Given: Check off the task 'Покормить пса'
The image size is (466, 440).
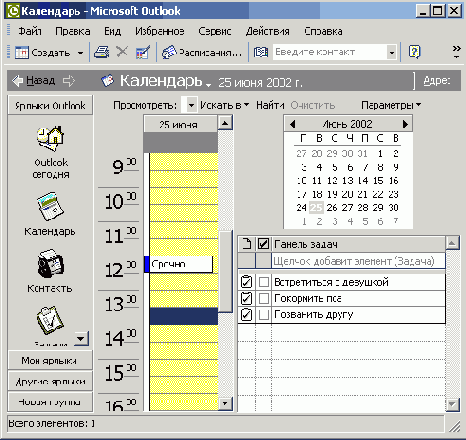Looking at the screenshot, I should coord(264,298).
